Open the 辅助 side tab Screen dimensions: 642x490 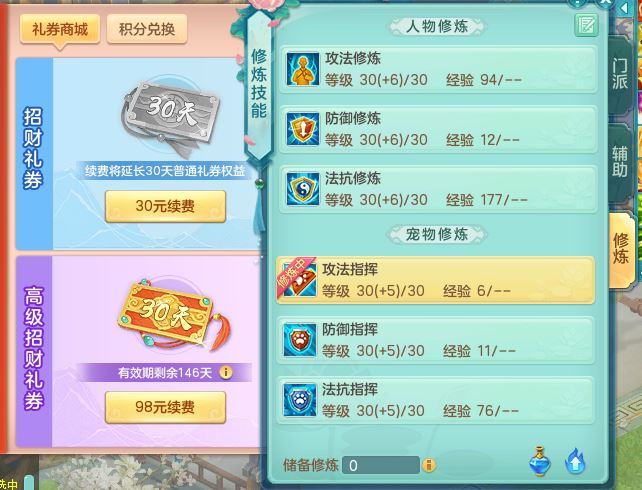[x=620, y=162]
